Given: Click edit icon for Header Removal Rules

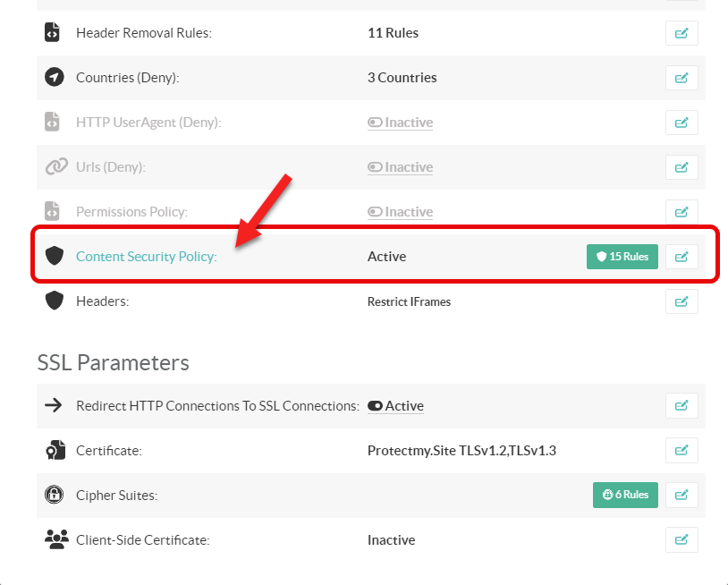Looking at the screenshot, I should [681, 33].
